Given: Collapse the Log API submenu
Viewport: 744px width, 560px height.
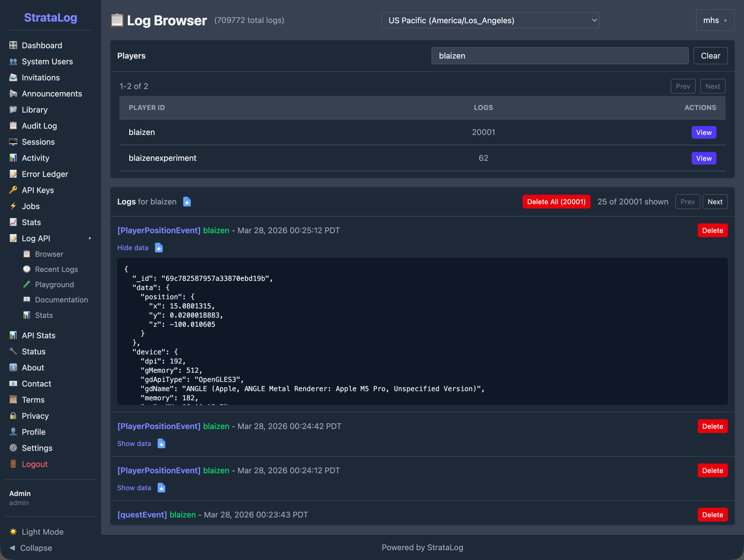Looking at the screenshot, I should pyautogui.click(x=89, y=238).
